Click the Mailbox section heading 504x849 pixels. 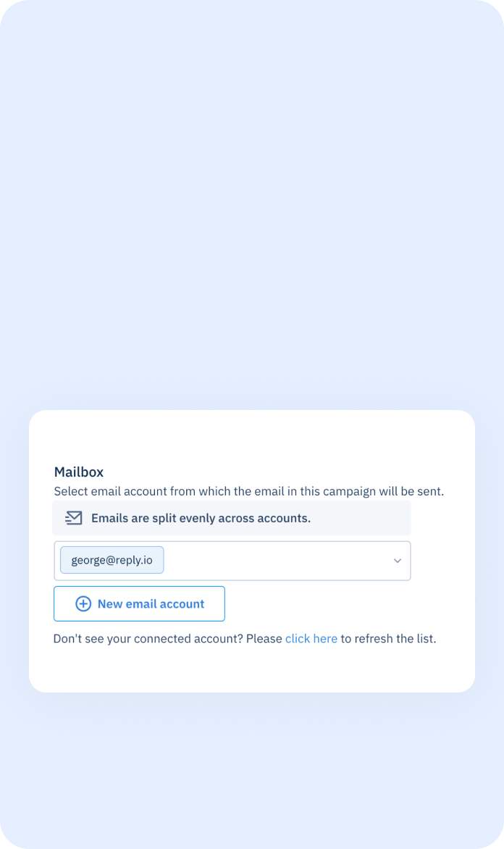tap(78, 472)
